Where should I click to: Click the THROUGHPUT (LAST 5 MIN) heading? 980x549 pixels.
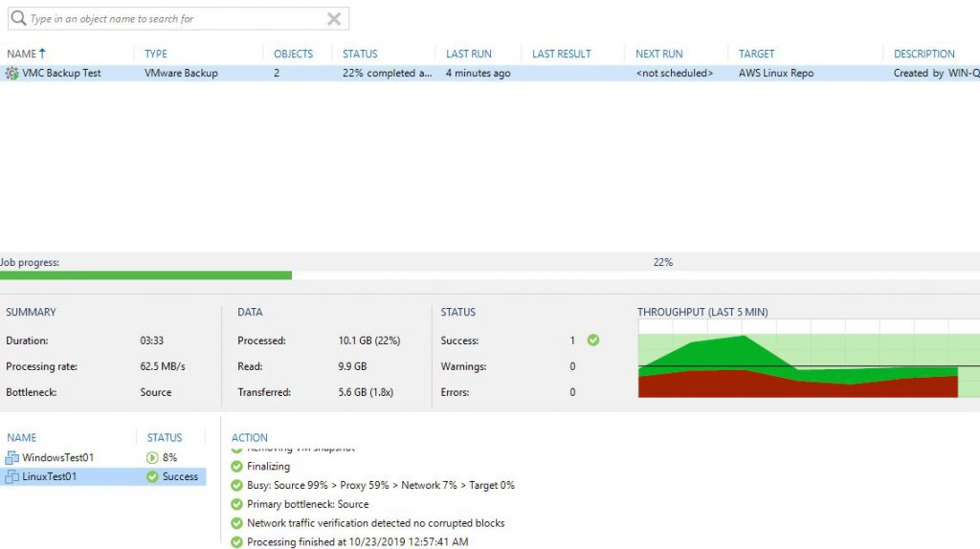(x=702, y=312)
